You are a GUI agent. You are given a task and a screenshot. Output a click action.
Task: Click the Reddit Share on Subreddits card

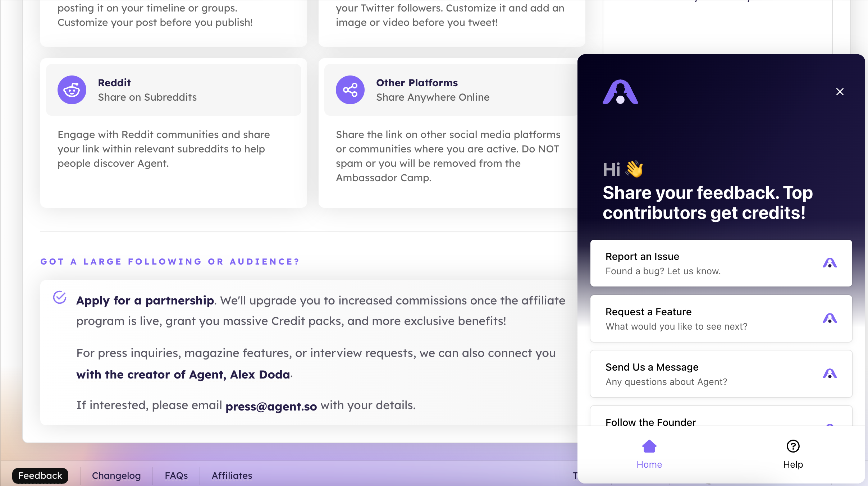[x=174, y=90]
